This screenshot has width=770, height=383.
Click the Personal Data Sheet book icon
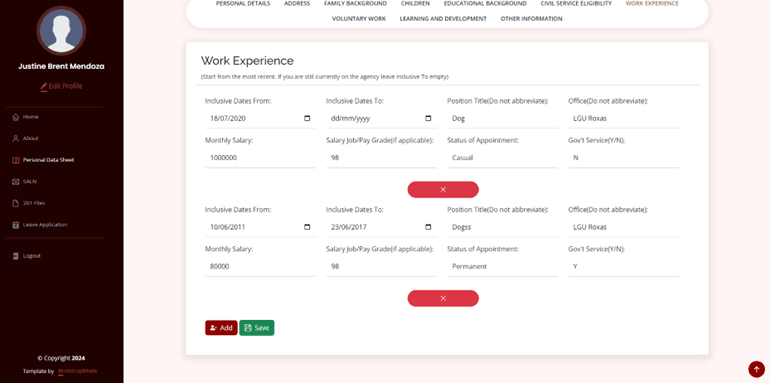15,160
